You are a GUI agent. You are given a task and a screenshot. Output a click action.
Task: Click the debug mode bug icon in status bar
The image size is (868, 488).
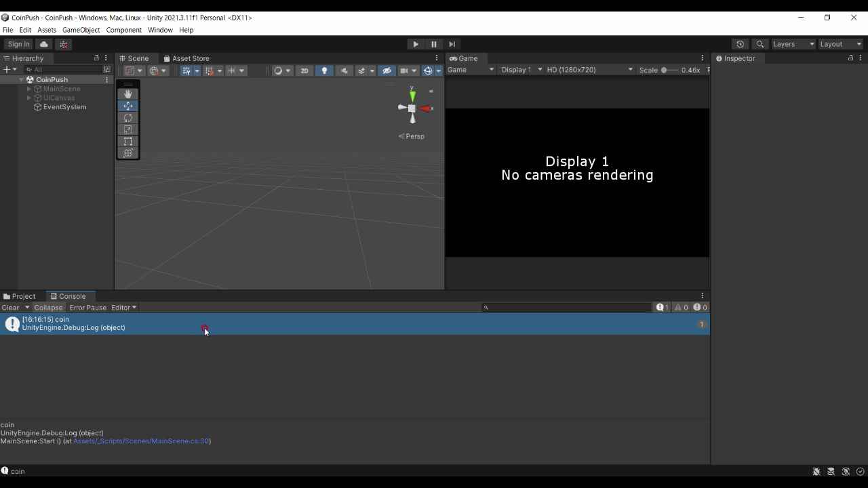point(816,472)
